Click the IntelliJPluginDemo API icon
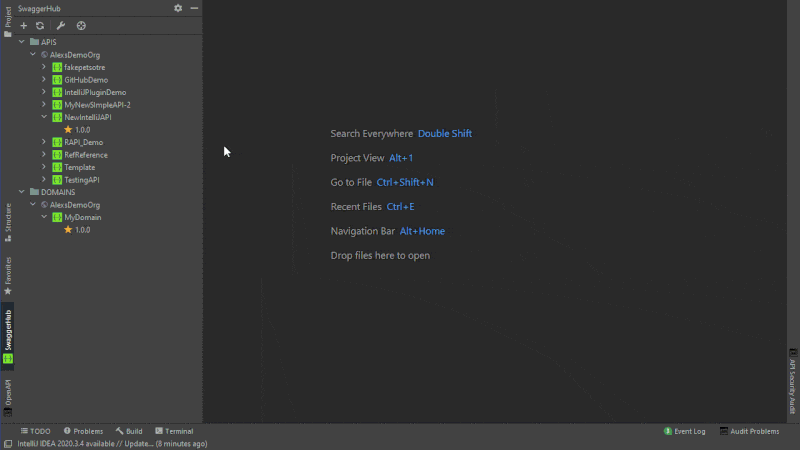The image size is (800, 450). pos(57,92)
